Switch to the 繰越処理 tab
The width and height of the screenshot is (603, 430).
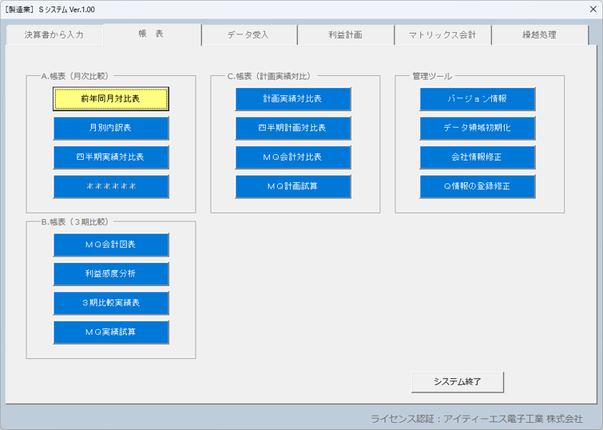pyautogui.click(x=540, y=35)
